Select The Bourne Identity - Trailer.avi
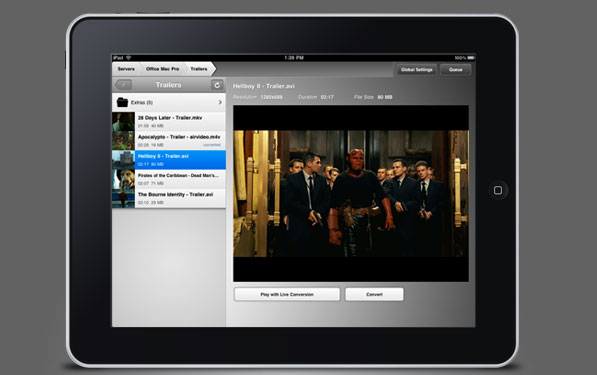The width and height of the screenshot is (597, 375). (169, 198)
